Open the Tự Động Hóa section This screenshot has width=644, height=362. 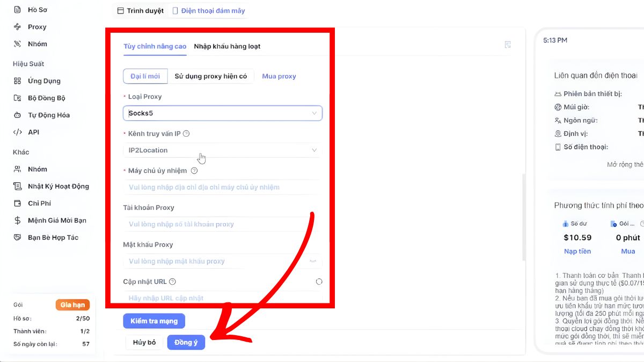[x=44, y=115]
